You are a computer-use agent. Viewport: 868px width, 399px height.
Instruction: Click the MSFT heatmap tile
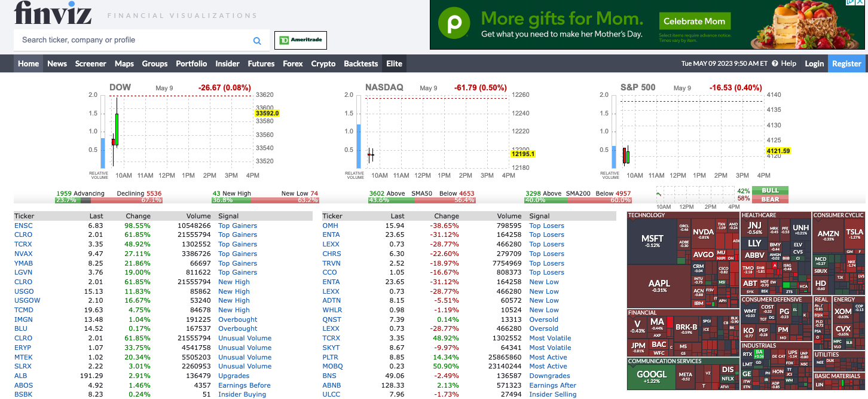pos(652,241)
